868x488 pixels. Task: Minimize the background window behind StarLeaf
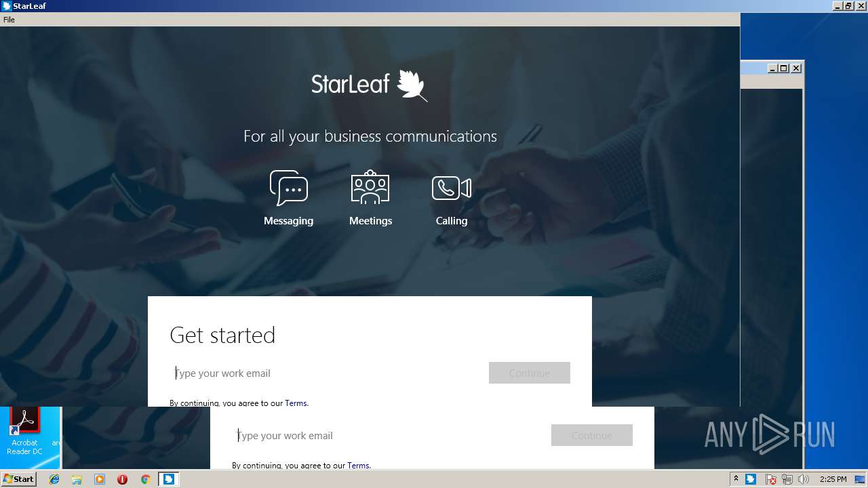pos(772,68)
